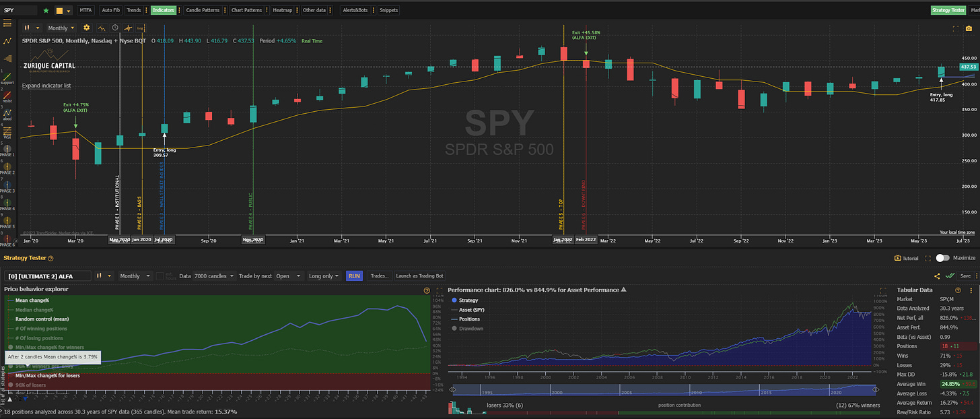Open Price behavior explorer help icon
This screenshot has width=980, height=419.
tap(427, 290)
